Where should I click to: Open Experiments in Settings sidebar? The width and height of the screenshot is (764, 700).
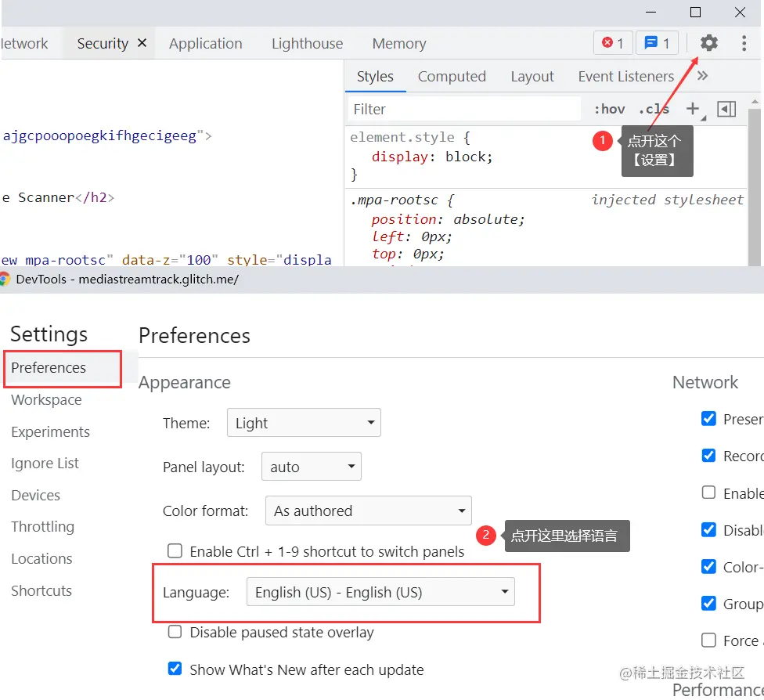[x=50, y=432]
